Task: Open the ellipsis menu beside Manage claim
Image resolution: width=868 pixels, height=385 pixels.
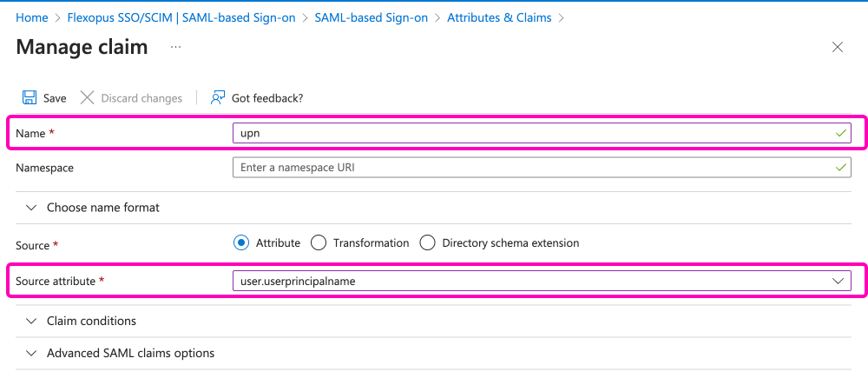Action: pyautogui.click(x=175, y=47)
